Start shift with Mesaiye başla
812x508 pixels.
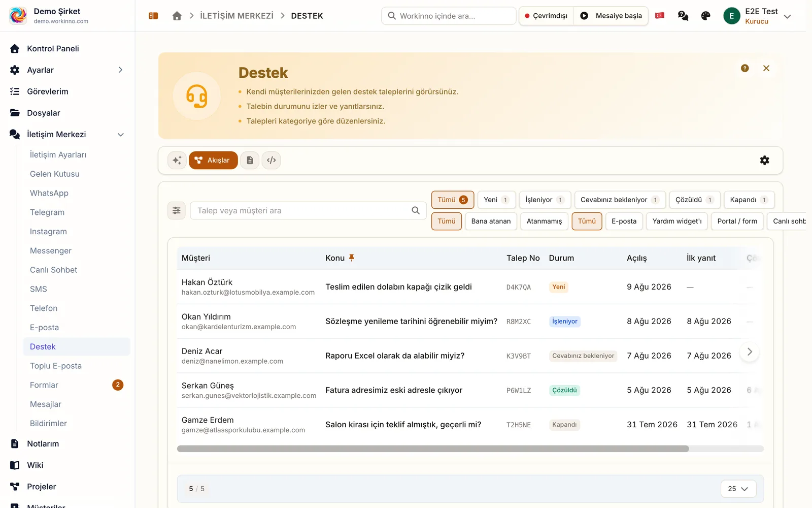pyautogui.click(x=611, y=16)
